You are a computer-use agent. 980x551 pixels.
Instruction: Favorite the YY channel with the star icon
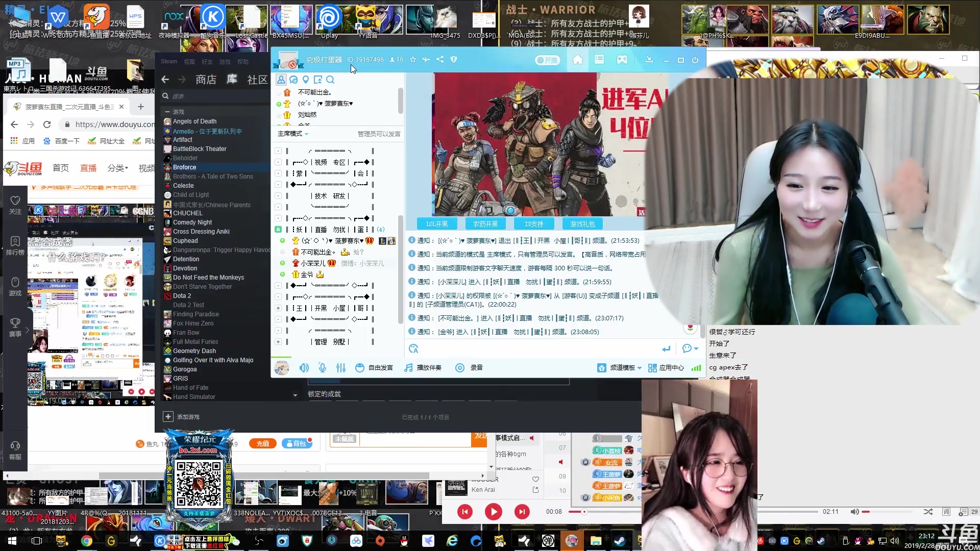[x=413, y=60]
